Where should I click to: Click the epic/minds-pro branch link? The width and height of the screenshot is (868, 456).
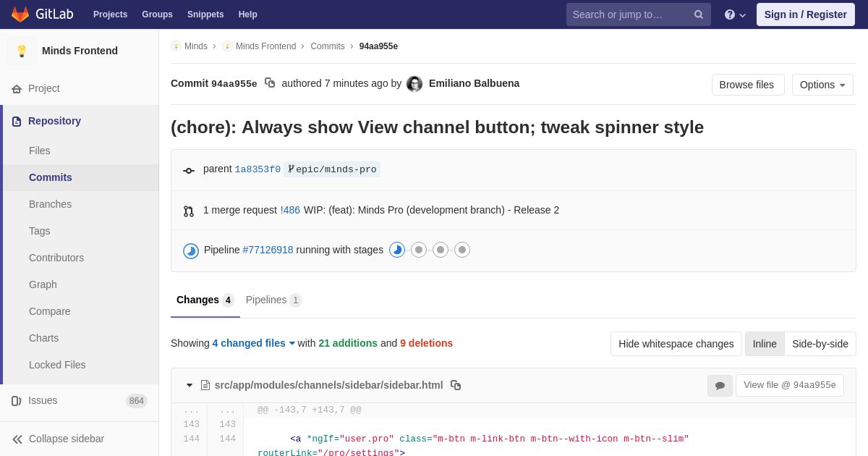click(x=336, y=169)
